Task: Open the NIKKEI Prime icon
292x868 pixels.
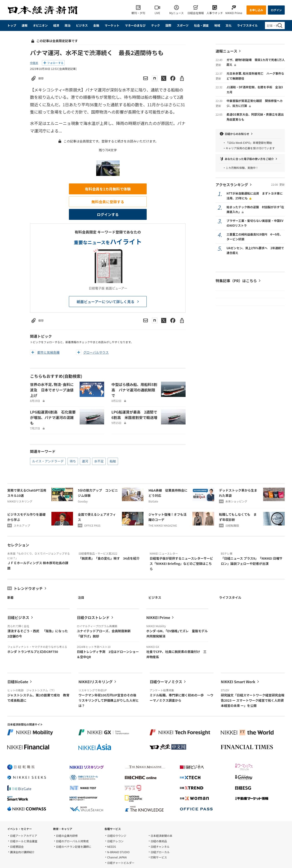Action: click(x=234, y=9)
